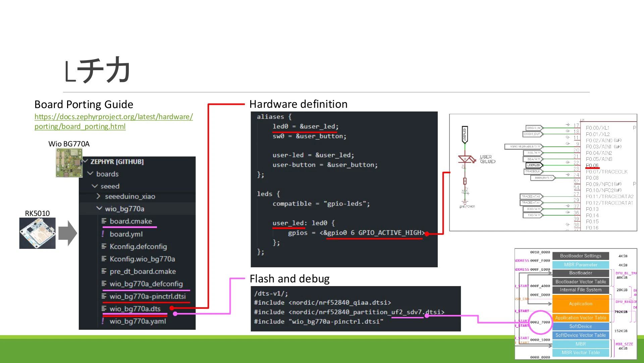Click the wio_bg770a-pinctrl.dtsi file icon
644x363 pixels.
[x=104, y=296]
